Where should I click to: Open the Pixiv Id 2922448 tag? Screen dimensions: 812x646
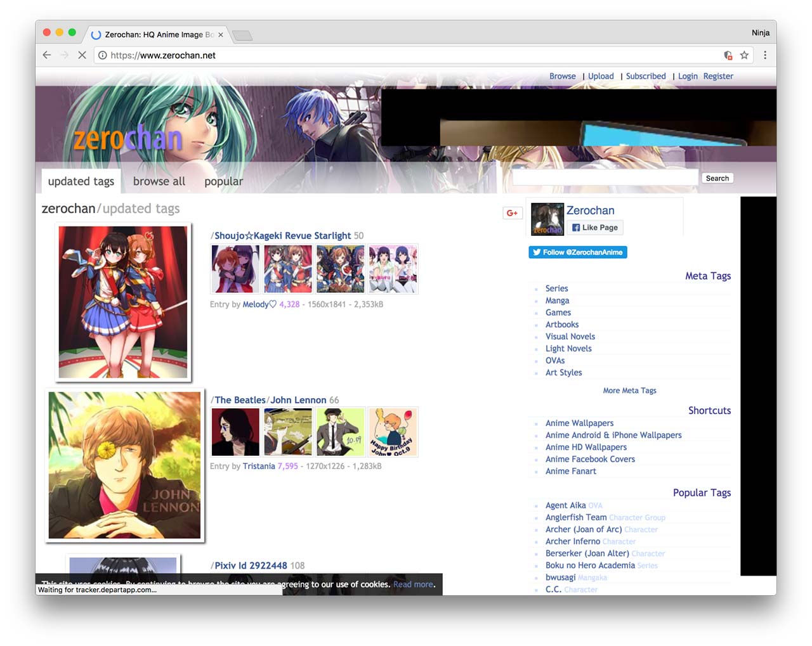pyautogui.click(x=251, y=565)
